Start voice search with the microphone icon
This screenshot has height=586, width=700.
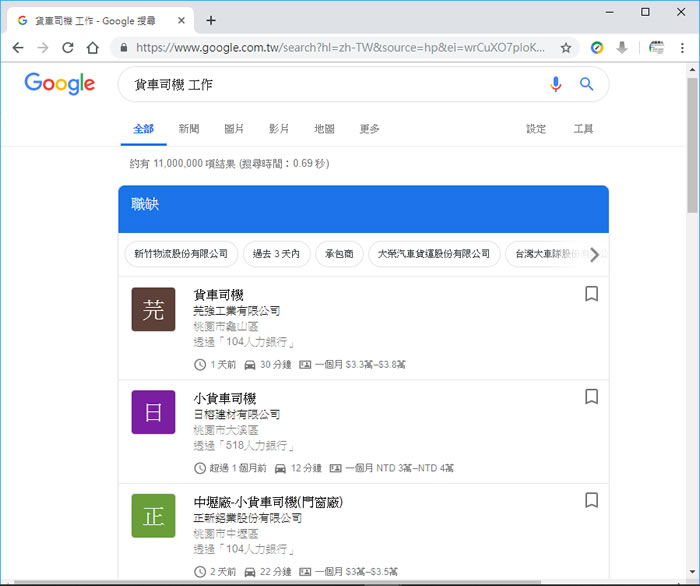[556, 84]
